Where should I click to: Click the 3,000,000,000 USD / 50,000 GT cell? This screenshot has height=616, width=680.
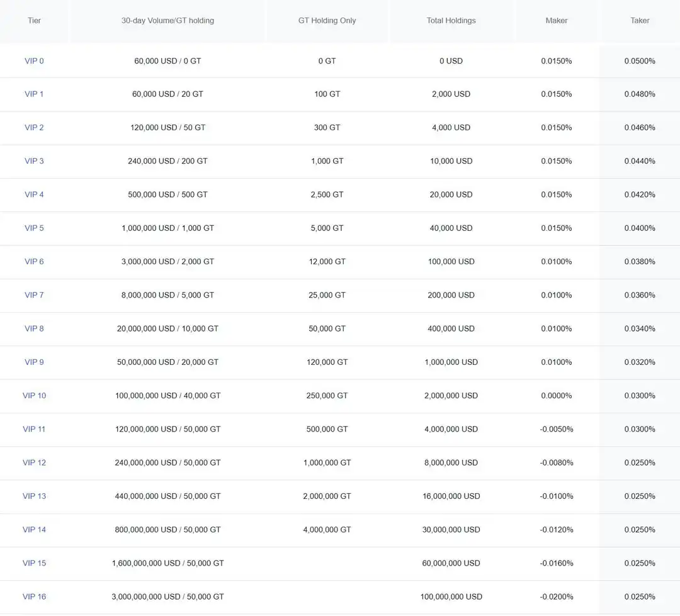click(x=167, y=596)
